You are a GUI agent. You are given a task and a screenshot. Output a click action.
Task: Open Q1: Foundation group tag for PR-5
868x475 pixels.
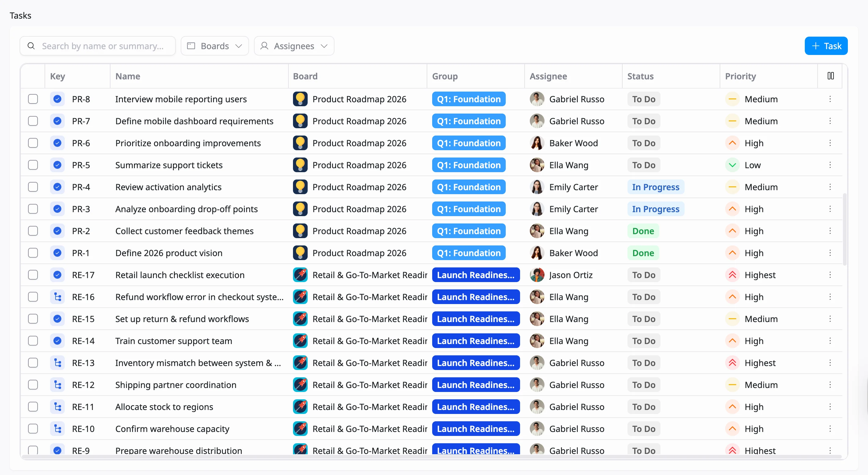pyautogui.click(x=469, y=165)
